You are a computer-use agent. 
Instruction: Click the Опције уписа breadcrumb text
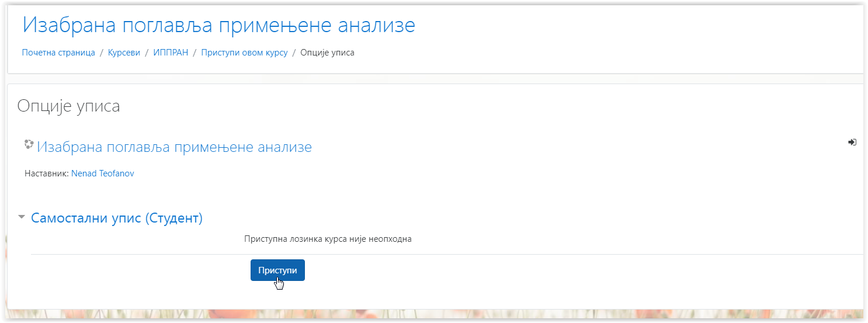[x=327, y=53]
